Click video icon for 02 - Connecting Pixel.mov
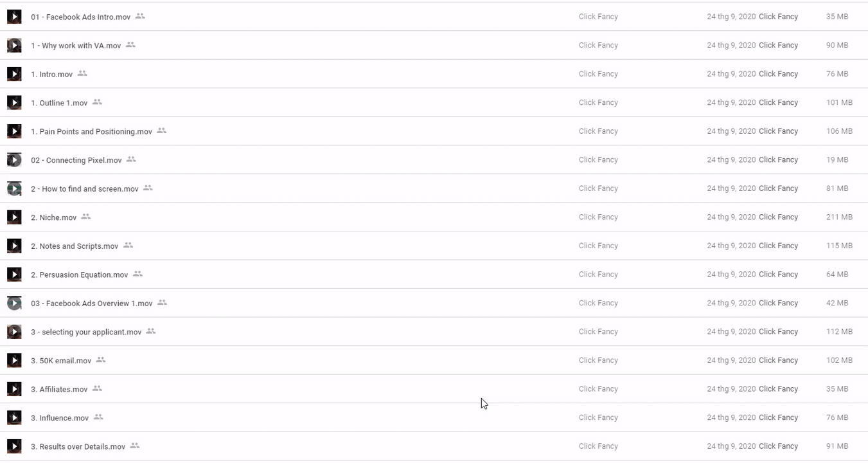Image resolution: width=868 pixels, height=463 pixels. pyautogui.click(x=14, y=160)
